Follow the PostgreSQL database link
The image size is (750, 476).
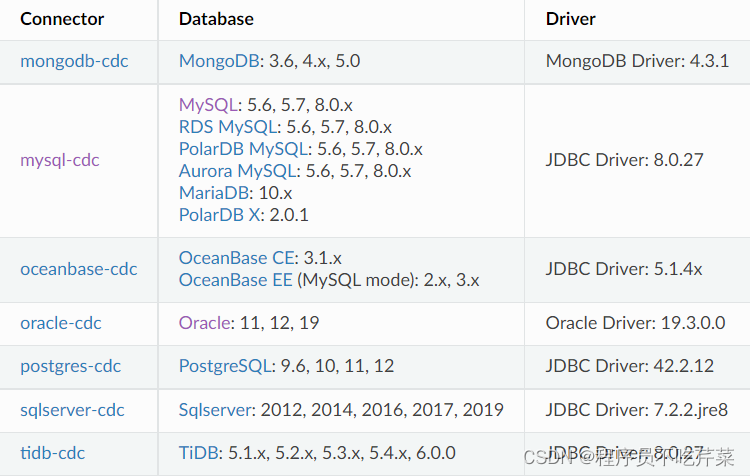(x=225, y=366)
